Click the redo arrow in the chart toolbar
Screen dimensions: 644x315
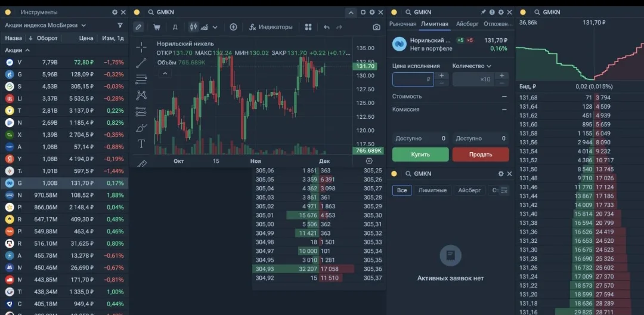[x=339, y=27]
